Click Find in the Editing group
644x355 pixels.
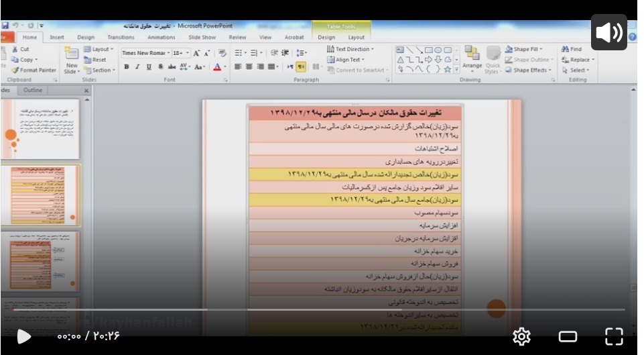pos(572,49)
